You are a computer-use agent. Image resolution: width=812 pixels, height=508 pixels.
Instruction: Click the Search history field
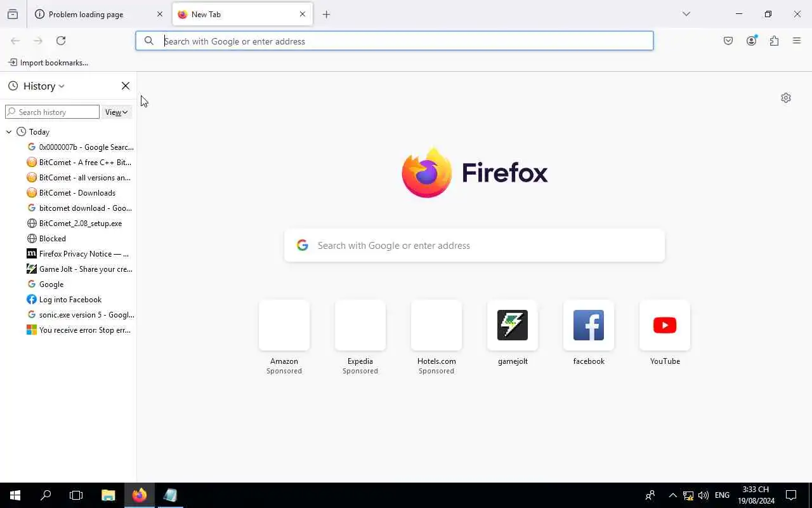pyautogui.click(x=52, y=112)
